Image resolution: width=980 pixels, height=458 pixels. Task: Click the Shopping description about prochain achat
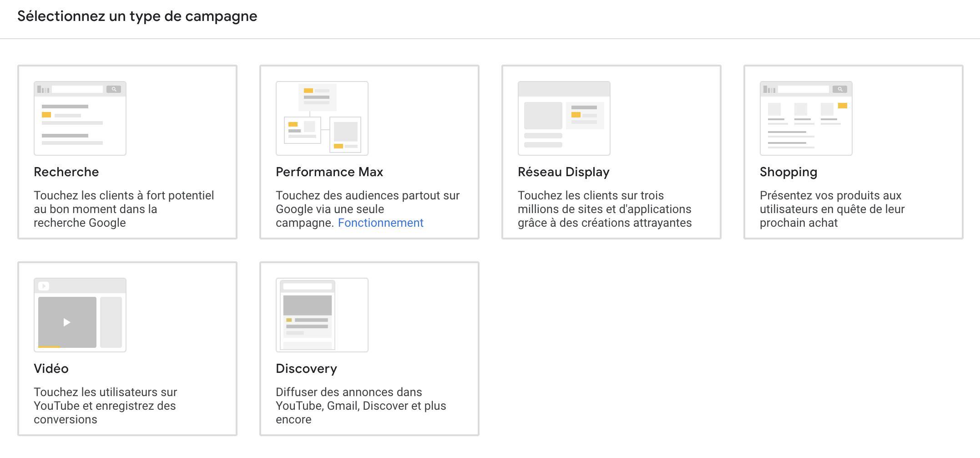pyautogui.click(x=832, y=209)
